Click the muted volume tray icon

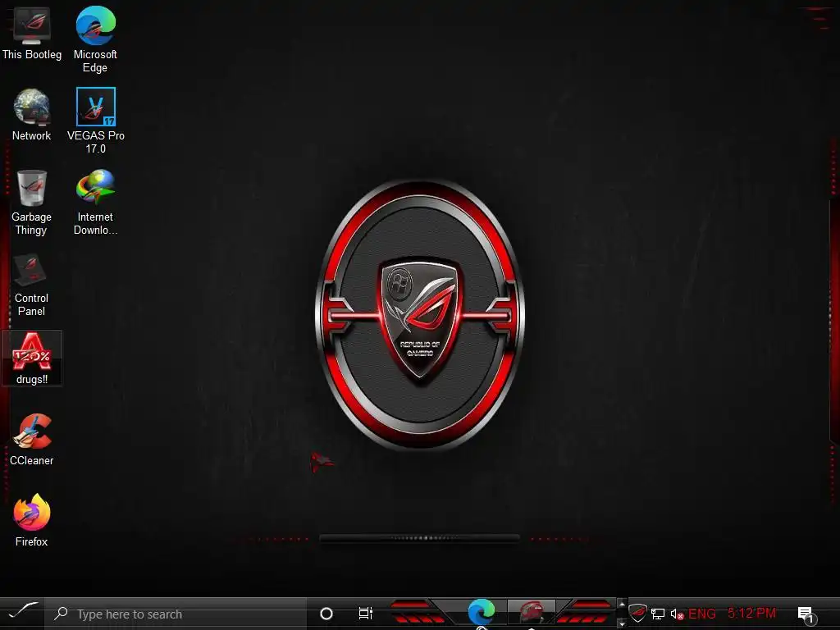677,614
